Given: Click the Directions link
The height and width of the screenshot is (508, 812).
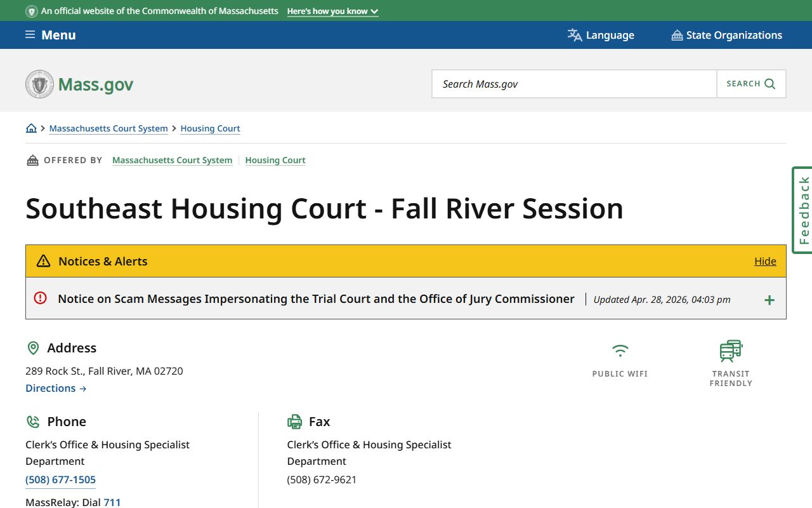Looking at the screenshot, I should click(56, 388).
